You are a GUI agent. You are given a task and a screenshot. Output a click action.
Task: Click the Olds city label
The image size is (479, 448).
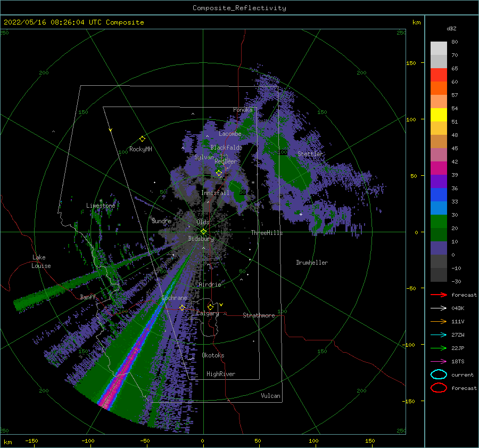[203, 222]
